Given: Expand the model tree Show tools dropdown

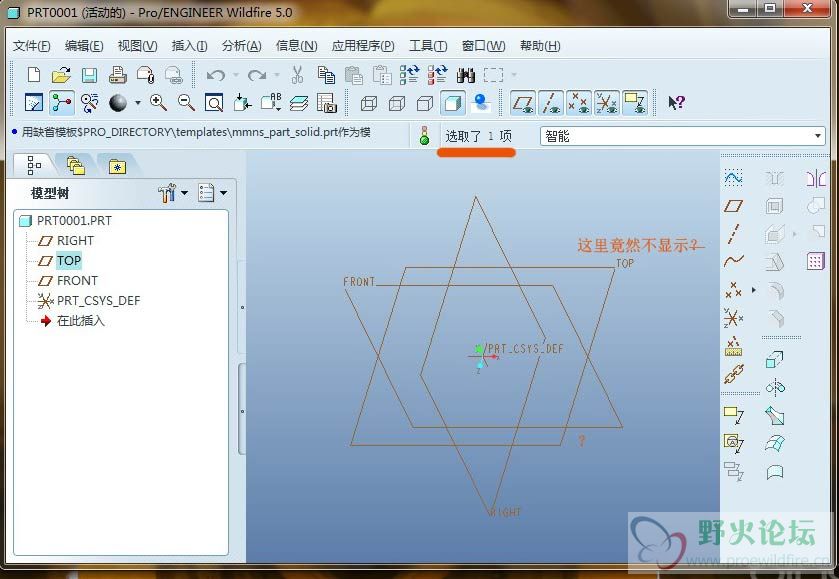Looking at the screenshot, I should coord(184,193).
